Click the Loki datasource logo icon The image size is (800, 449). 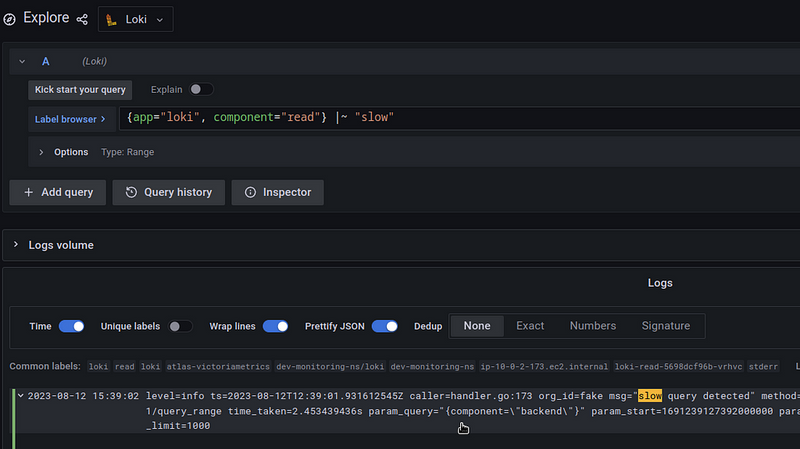[113, 19]
